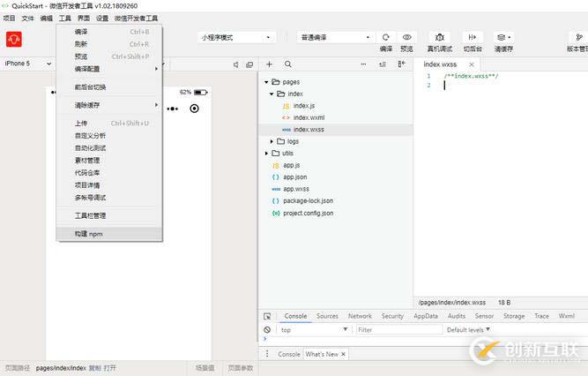
Task: Search files with the magnifier icon
Action: coord(287,64)
